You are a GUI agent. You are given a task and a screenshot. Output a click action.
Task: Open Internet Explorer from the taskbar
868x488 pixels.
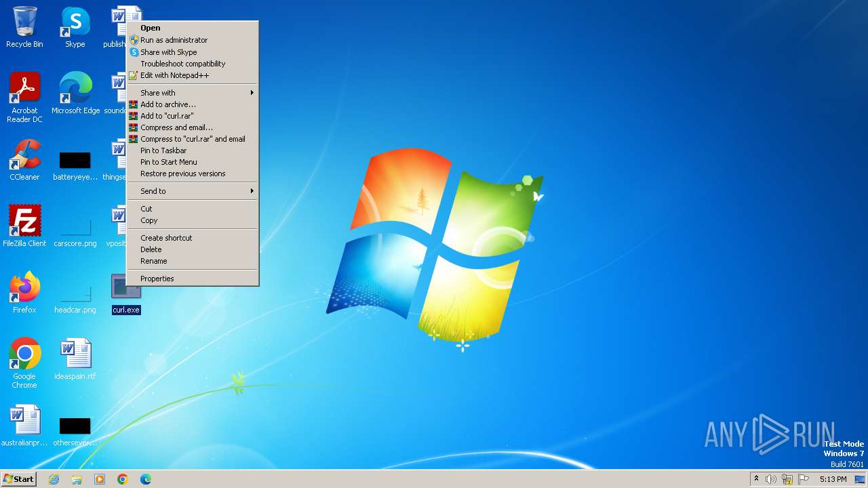click(x=54, y=479)
